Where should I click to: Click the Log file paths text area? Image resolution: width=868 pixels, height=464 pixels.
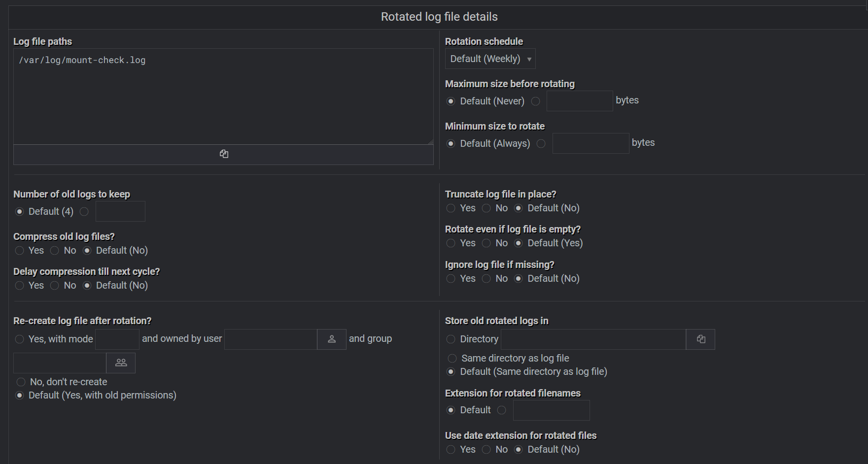(x=223, y=97)
